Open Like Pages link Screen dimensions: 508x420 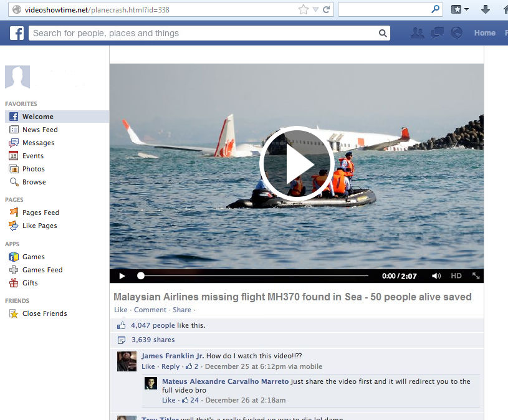coord(39,226)
